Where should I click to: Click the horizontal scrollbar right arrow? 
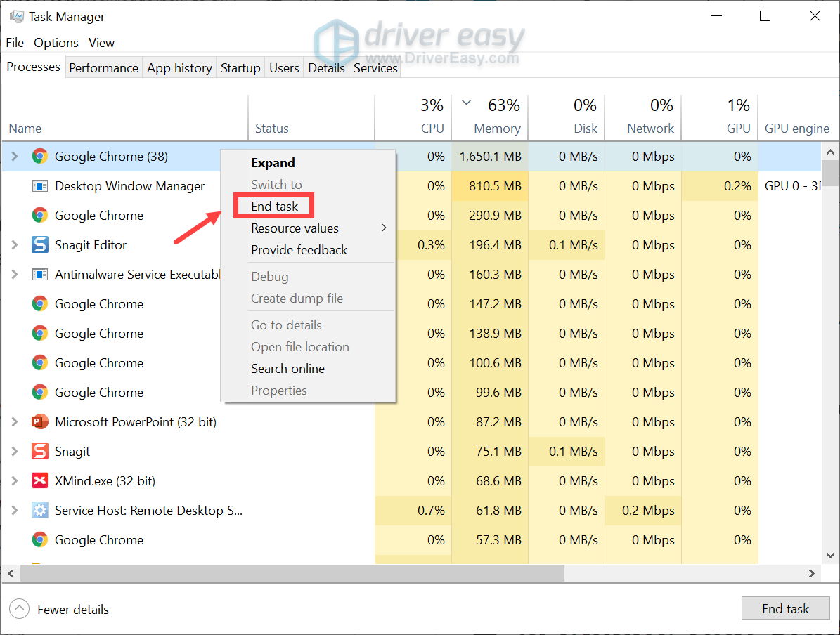(x=811, y=573)
